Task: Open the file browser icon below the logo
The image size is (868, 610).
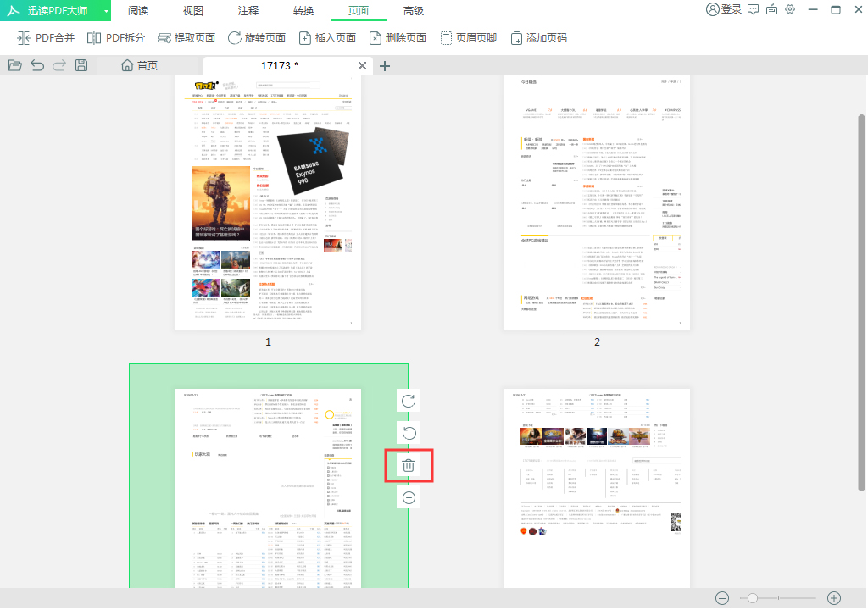Action: point(14,64)
